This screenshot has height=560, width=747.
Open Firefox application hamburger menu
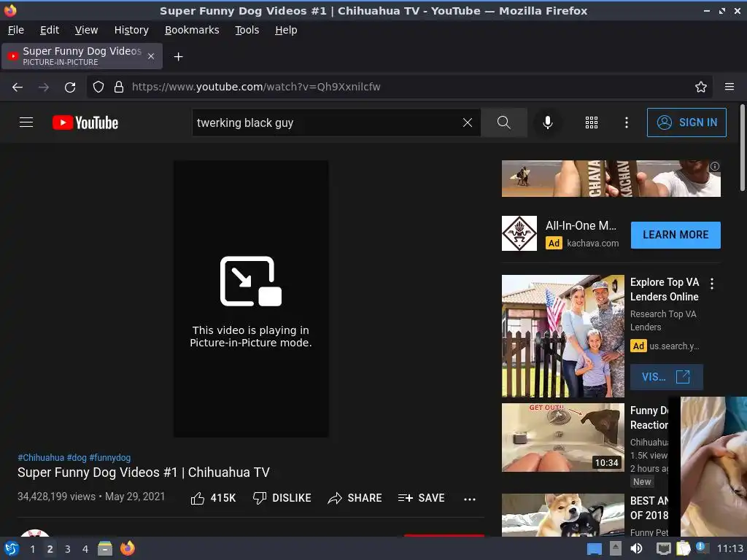[729, 87]
